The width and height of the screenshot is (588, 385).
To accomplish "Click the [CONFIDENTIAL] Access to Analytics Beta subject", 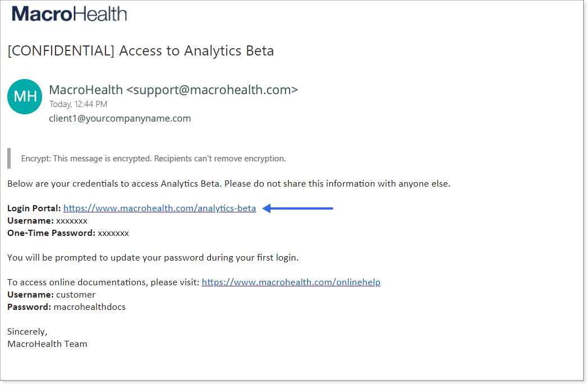I will coord(141,50).
